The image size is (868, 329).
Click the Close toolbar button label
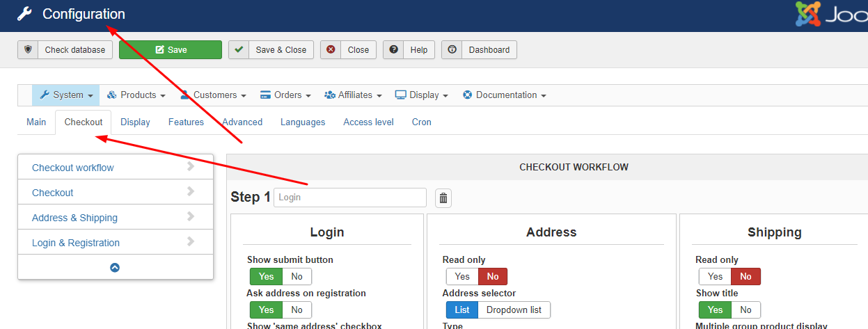(x=358, y=50)
